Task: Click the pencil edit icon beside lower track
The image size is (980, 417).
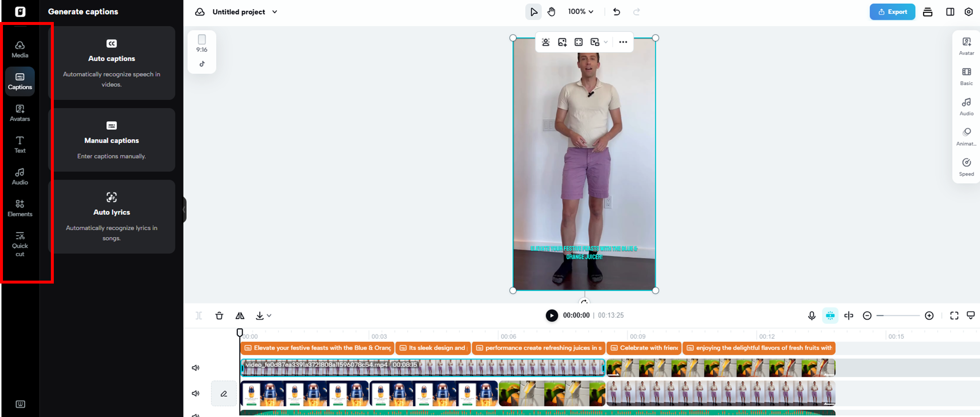Action: tap(224, 394)
